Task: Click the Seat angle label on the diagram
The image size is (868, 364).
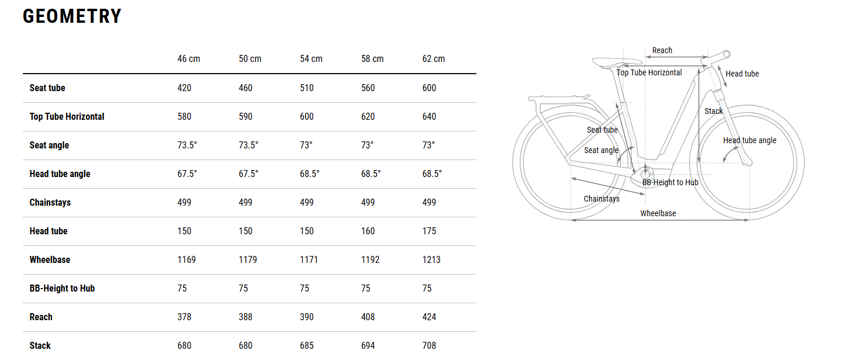Action: [x=601, y=151]
